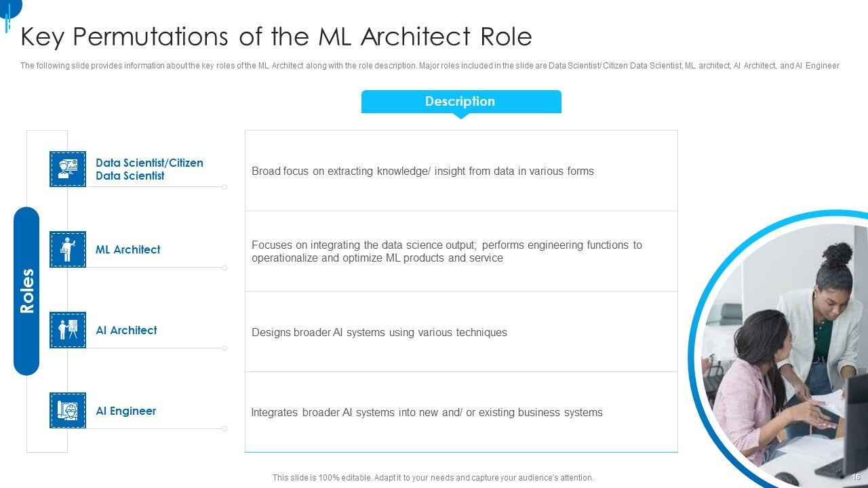This screenshot has width=868, height=488.
Task: Click the slide title heading
Action: click(276, 37)
